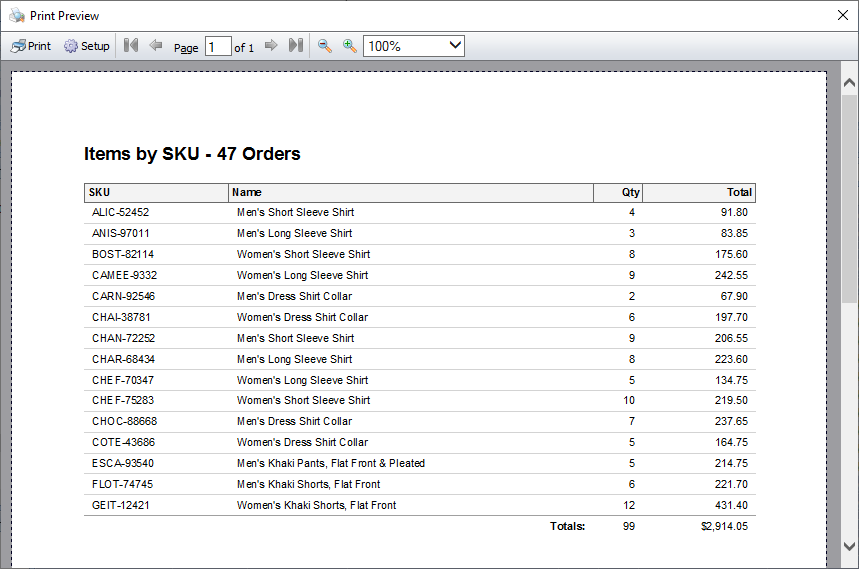Click the page number input field
Viewport: 859px width, 569px height.
coord(218,47)
